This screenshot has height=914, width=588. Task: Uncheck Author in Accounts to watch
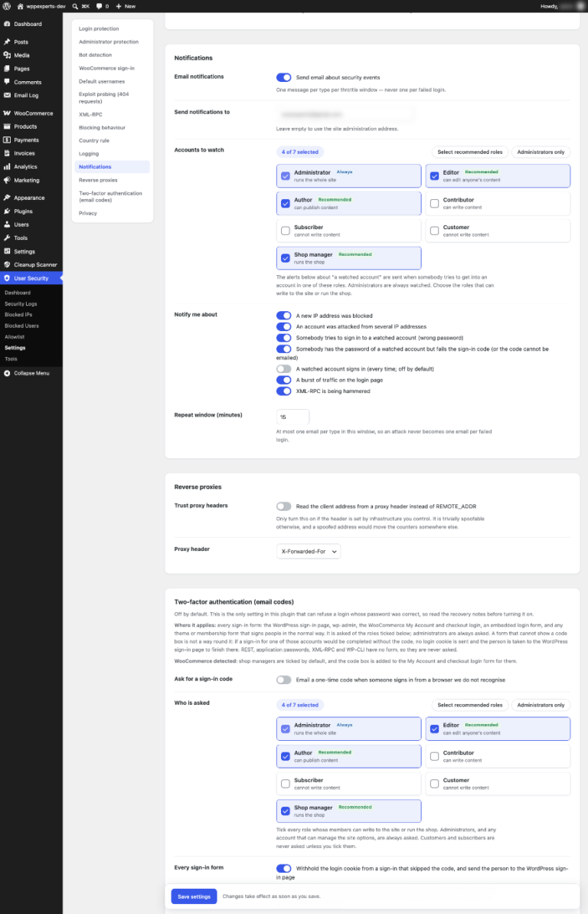coord(285,204)
